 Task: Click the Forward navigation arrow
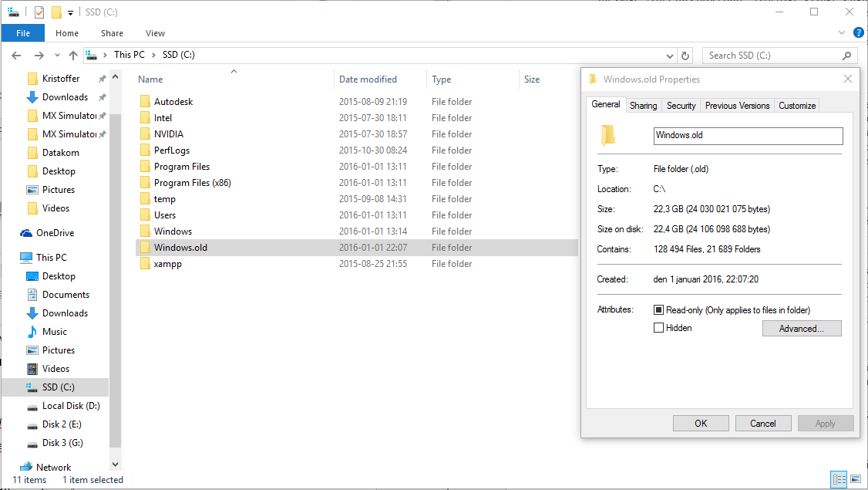(x=39, y=56)
